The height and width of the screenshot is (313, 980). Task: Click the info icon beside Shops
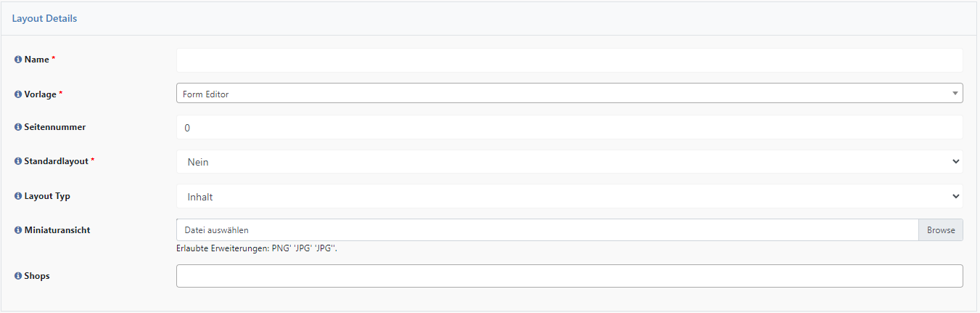(18, 276)
